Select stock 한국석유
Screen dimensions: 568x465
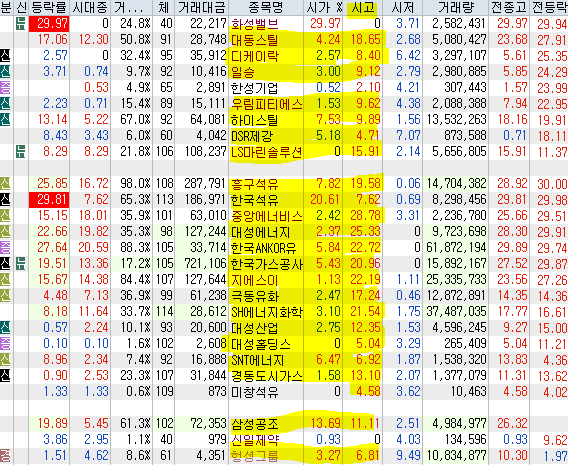255,200
